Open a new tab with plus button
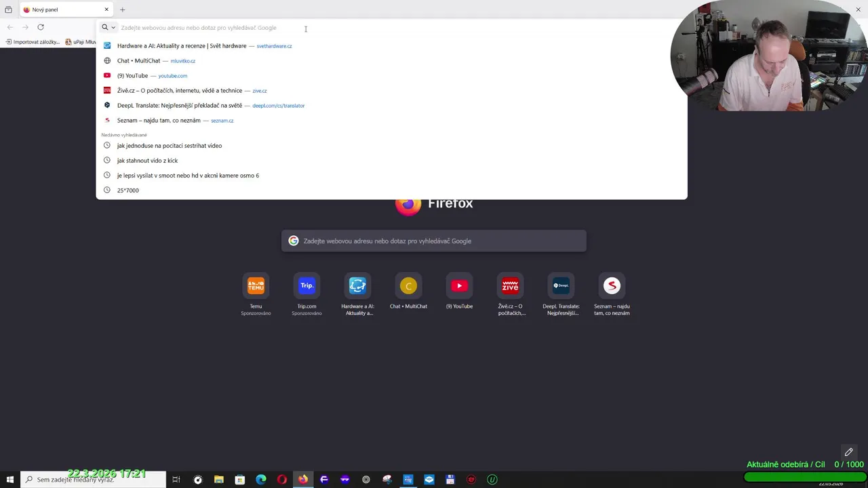This screenshot has width=868, height=488. coord(123,9)
